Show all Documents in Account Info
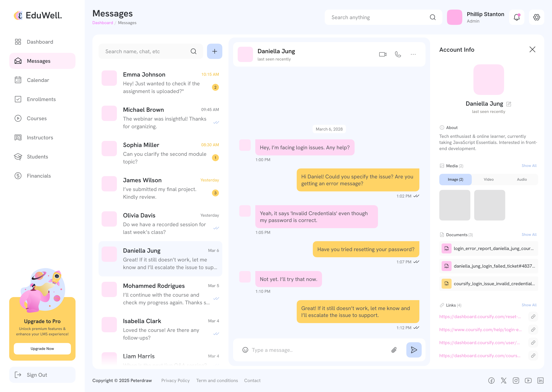Image resolution: width=552 pixels, height=392 pixels. [529, 234]
